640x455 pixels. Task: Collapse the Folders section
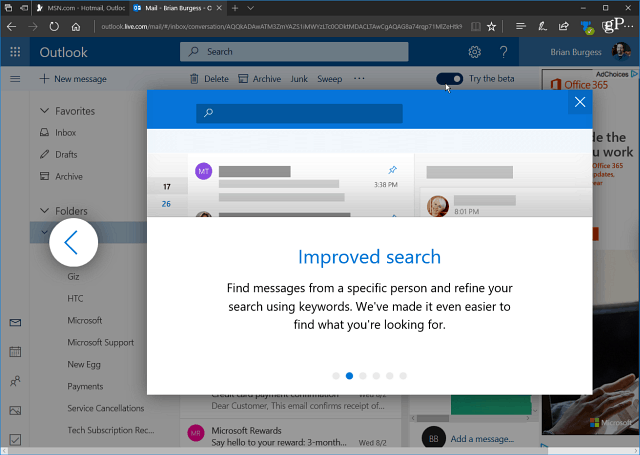(x=44, y=211)
